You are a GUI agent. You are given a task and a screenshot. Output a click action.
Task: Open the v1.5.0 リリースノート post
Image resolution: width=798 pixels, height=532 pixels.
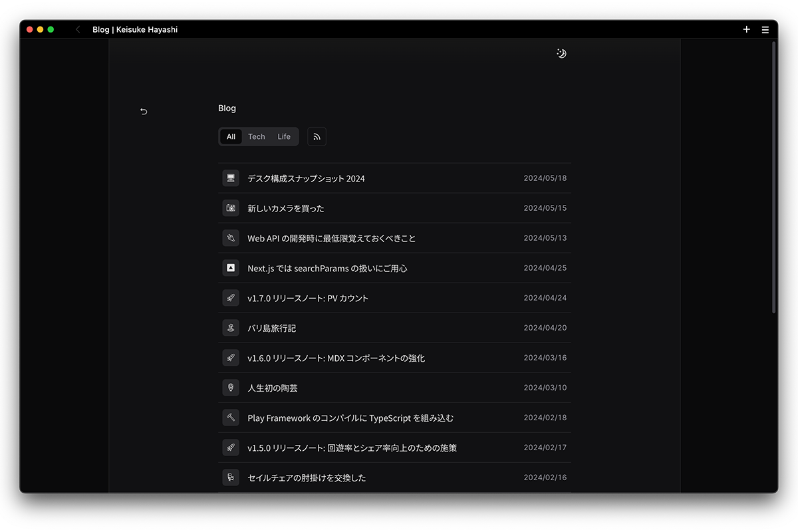352,448
